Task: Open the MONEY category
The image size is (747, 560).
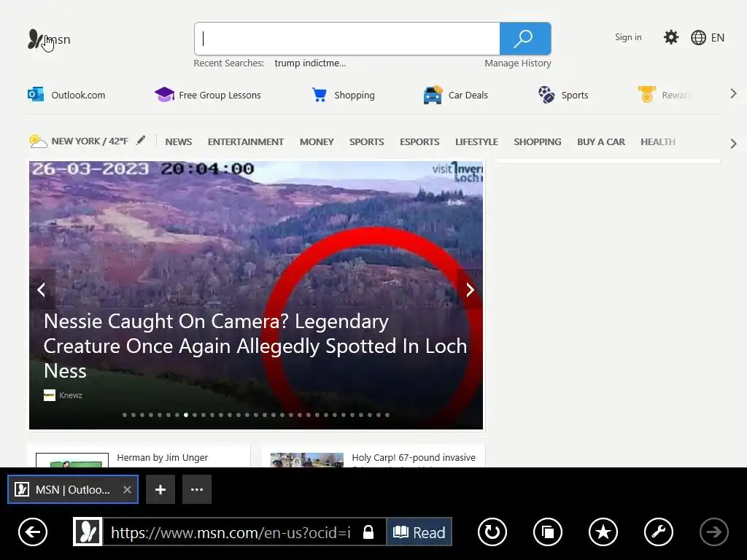Action: pyautogui.click(x=317, y=142)
